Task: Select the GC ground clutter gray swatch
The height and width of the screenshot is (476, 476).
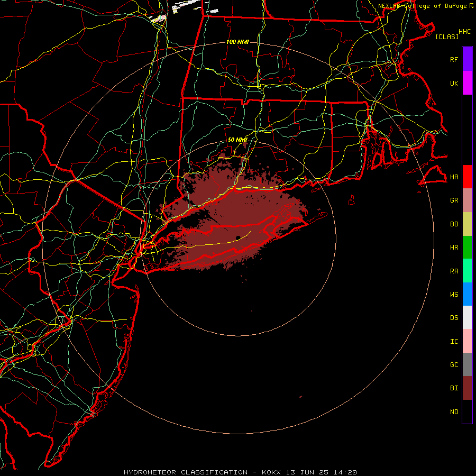Action: point(467,364)
